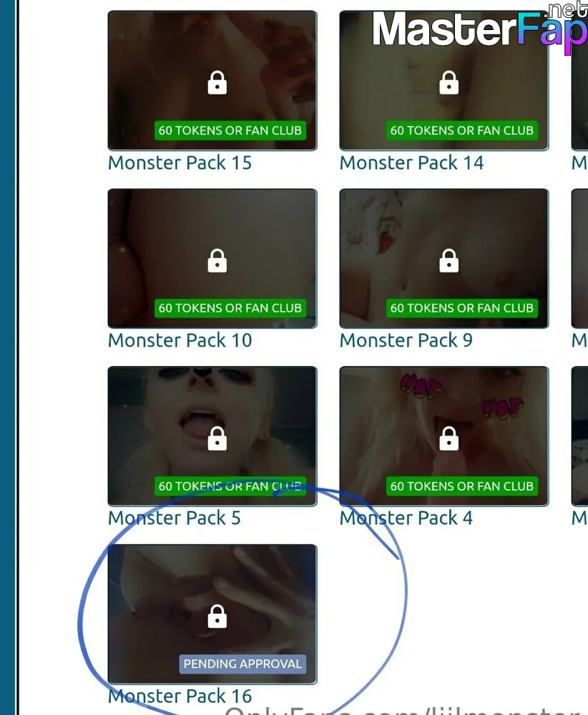Open the Monster Pack 16 title link

click(180, 696)
